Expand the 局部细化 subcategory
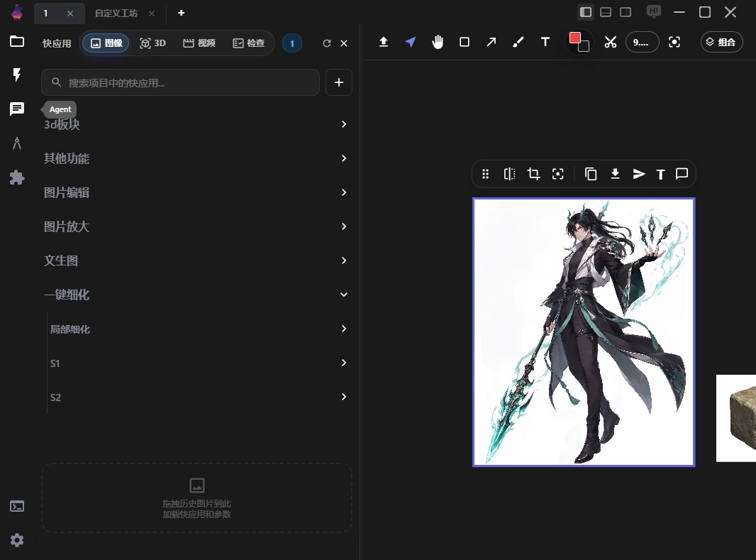 [x=199, y=329]
